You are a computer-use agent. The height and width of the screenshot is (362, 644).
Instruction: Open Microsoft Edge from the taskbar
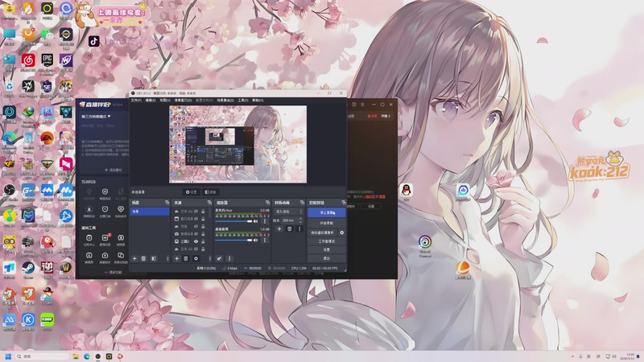[87, 356]
